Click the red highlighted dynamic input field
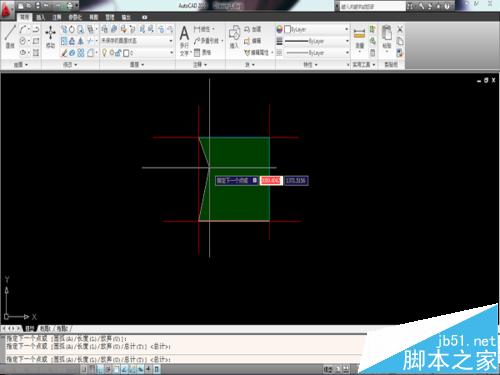 point(271,180)
